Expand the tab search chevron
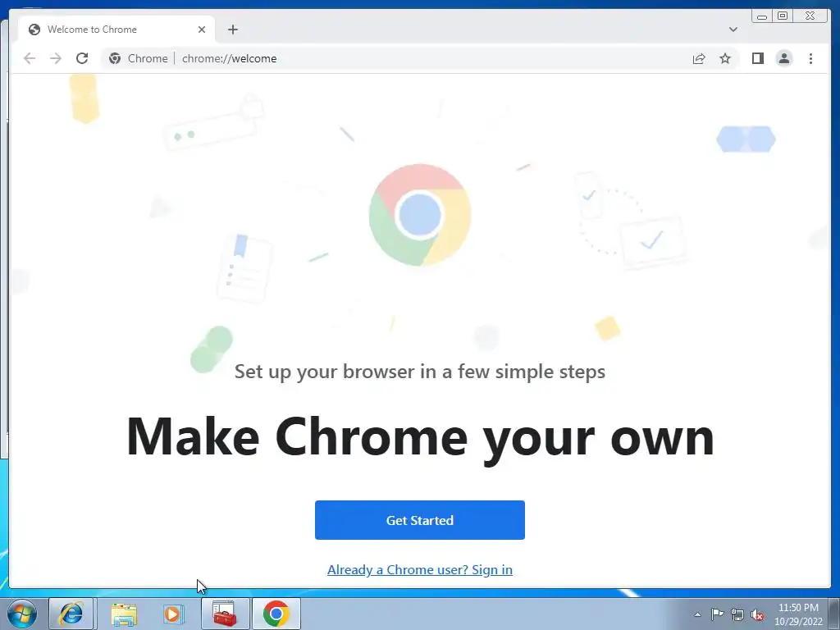The image size is (840, 630). (x=733, y=30)
